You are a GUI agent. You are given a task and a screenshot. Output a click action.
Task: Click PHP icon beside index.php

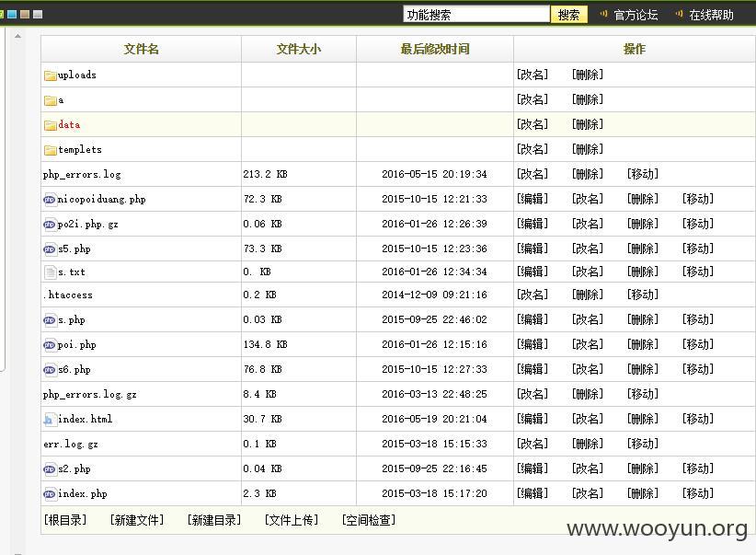[x=49, y=494]
